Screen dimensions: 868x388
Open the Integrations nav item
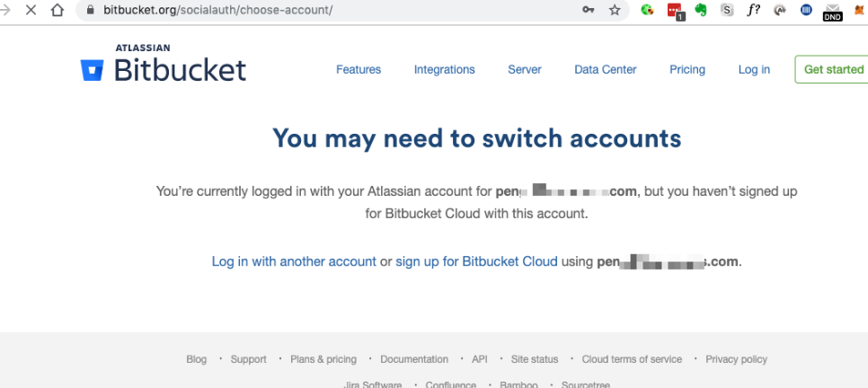pyautogui.click(x=445, y=70)
